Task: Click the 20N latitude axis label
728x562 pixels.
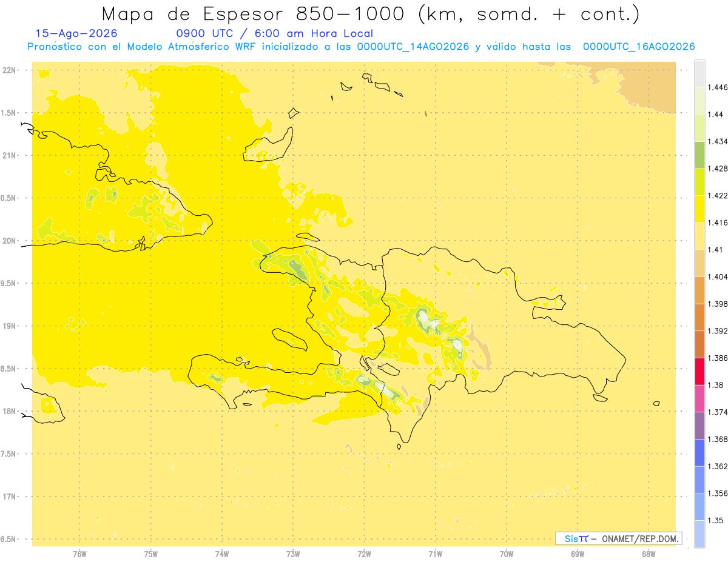Action: coord(10,241)
